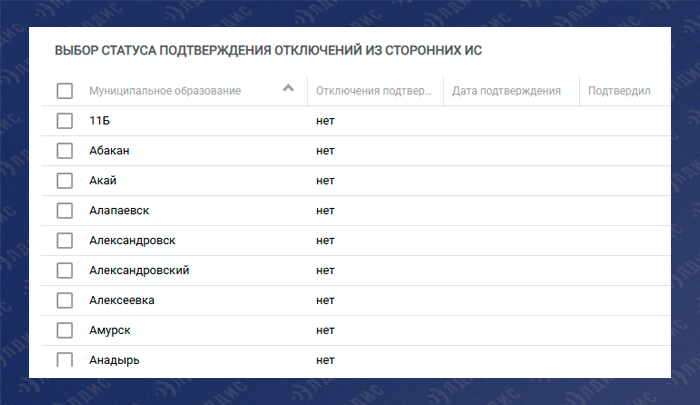
Task: Click the нет value for Алексеевка
Action: (x=325, y=300)
